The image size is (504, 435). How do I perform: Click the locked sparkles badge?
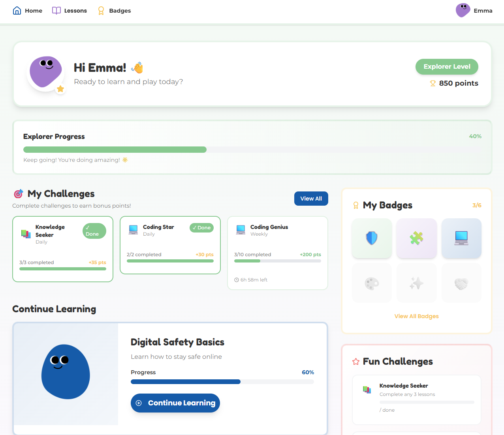pyautogui.click(x=416, y=282)
